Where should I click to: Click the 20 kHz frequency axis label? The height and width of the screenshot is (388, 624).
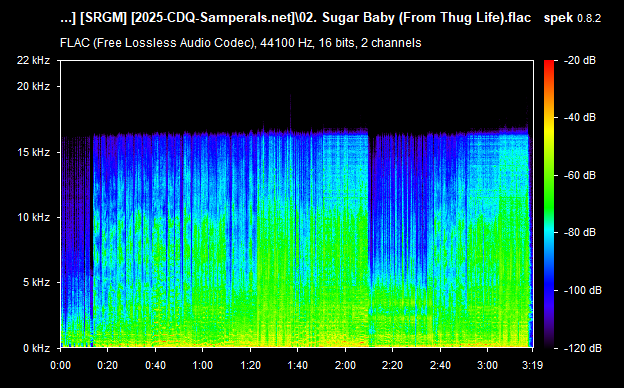[x=33, y=86]
